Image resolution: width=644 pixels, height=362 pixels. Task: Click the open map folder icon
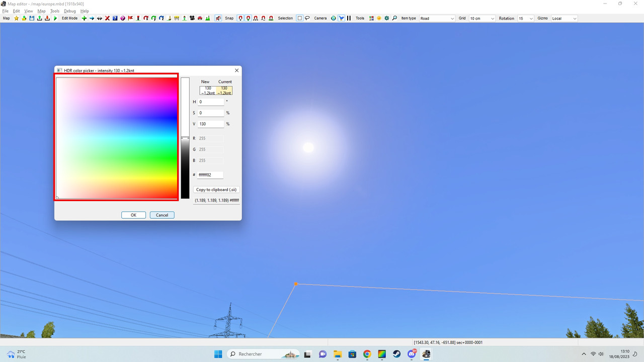click(24, 18)
